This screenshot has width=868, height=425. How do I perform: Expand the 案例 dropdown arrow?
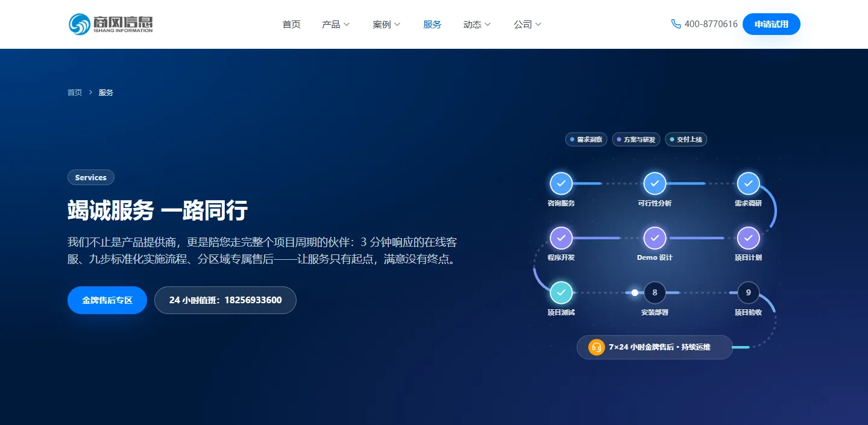coord(397,25)
